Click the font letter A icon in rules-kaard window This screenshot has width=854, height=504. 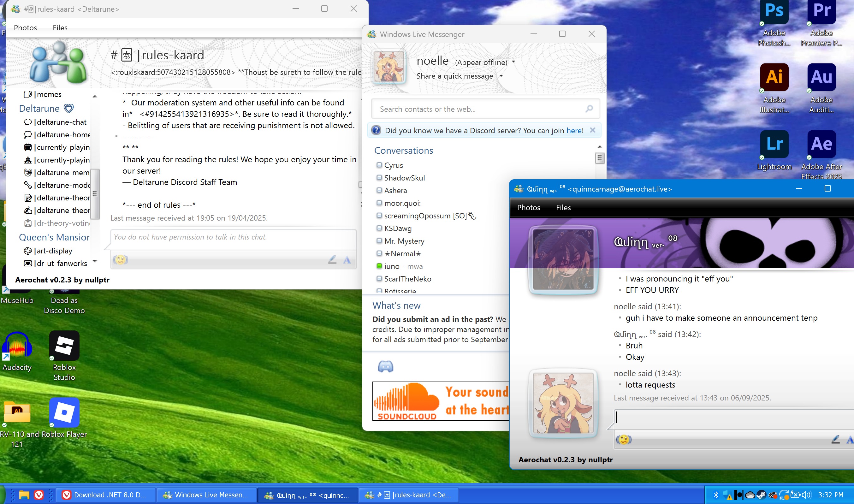(347, 260)
